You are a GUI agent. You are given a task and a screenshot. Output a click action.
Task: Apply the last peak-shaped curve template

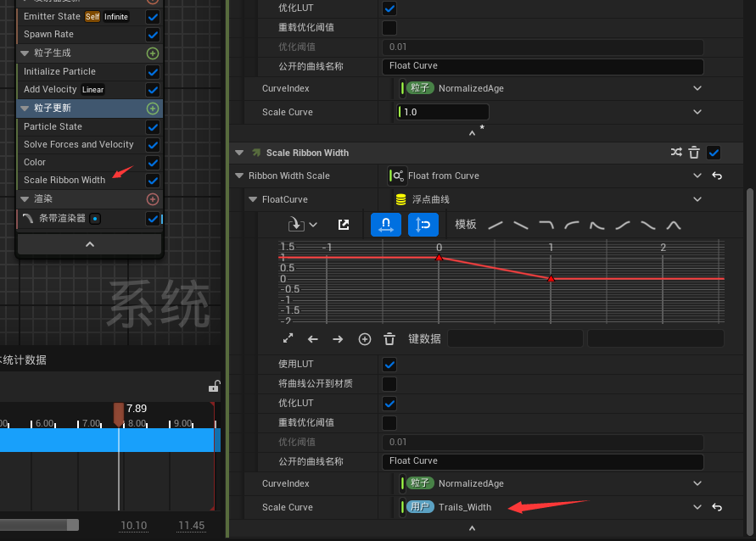(674, 225)
